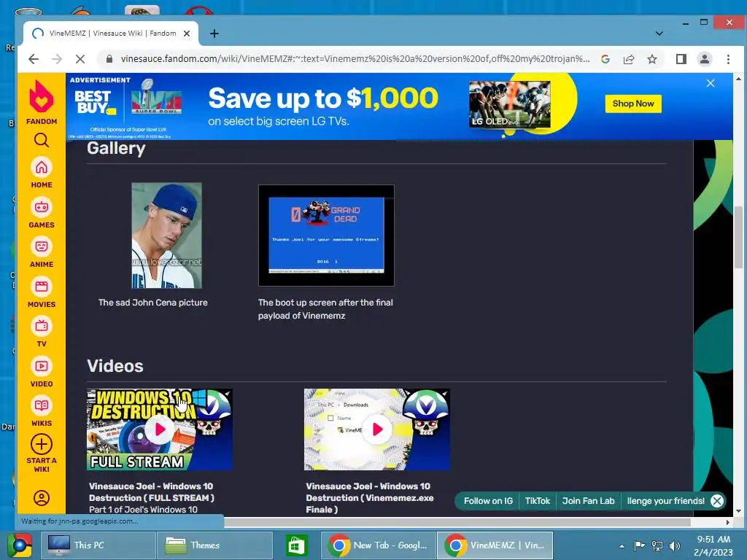Viewport: 747px width, 560px height.
Task: Play the Windows 10 Destruction Full Stream video
Action: 160,429
